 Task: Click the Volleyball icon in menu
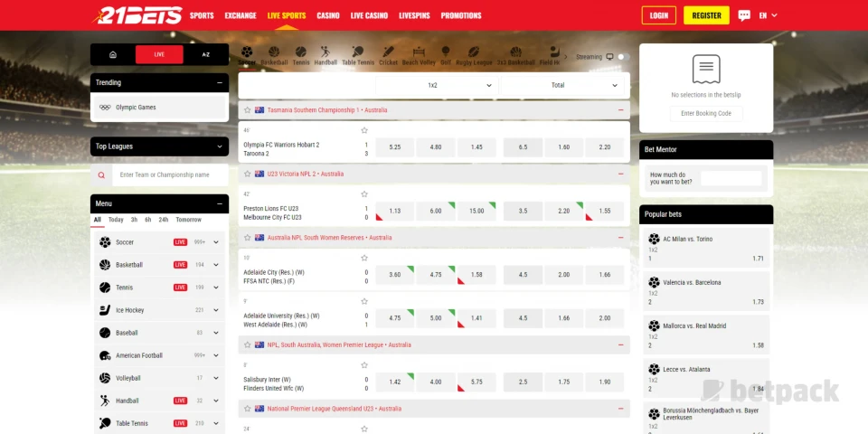pyautogui.click(x=105, y=378)
